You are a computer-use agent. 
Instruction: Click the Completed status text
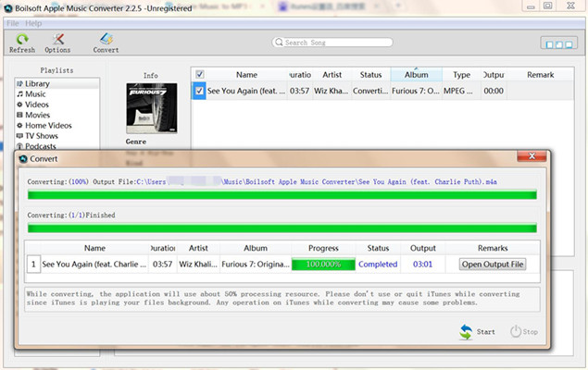[378, 264]
